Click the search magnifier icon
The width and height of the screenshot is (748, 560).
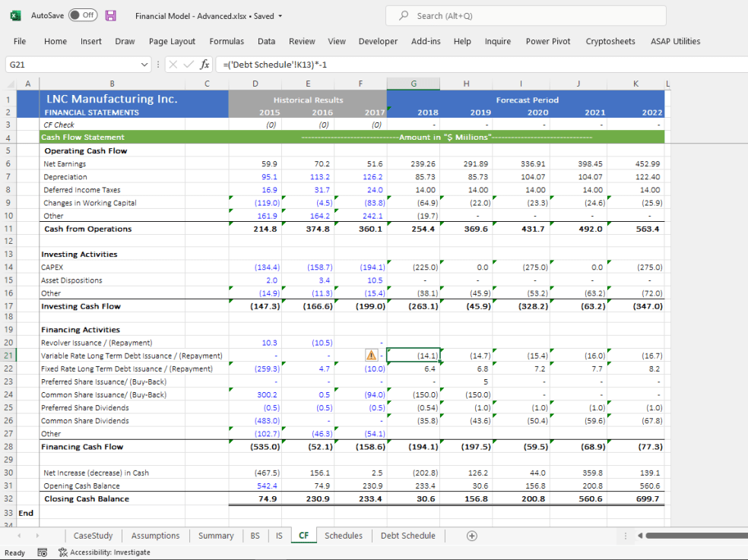coord(404,16)
